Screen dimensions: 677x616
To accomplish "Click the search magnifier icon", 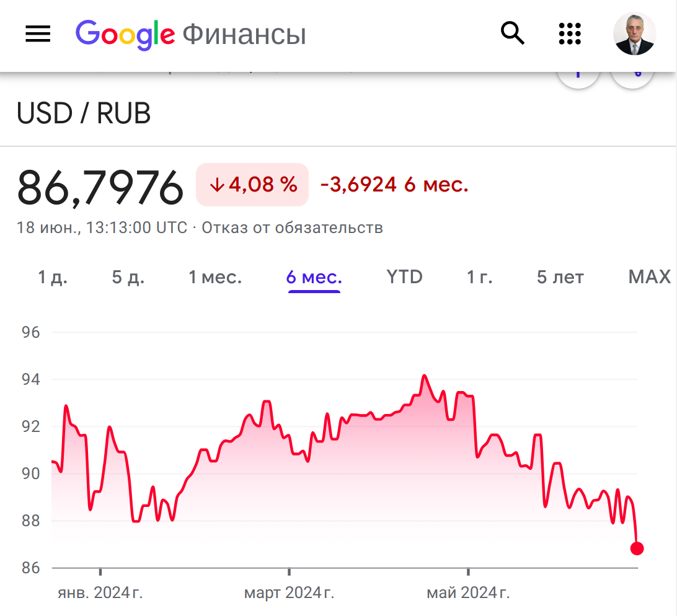I will (x=513, y=33).
